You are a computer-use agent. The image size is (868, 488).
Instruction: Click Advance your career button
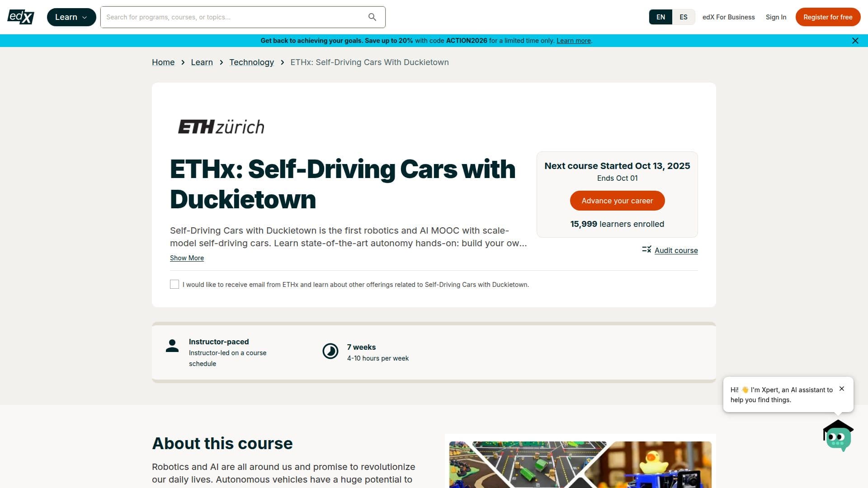(x=617, y=201)
